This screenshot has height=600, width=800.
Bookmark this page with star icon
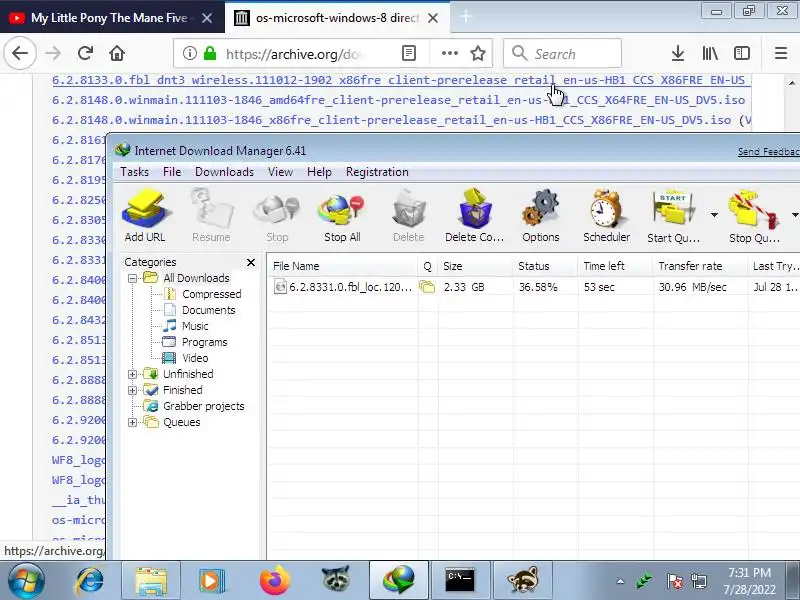click(x=478, y=53)
